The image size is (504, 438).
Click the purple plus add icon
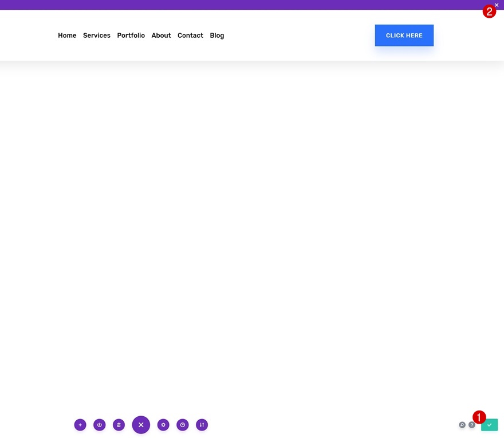80,425
